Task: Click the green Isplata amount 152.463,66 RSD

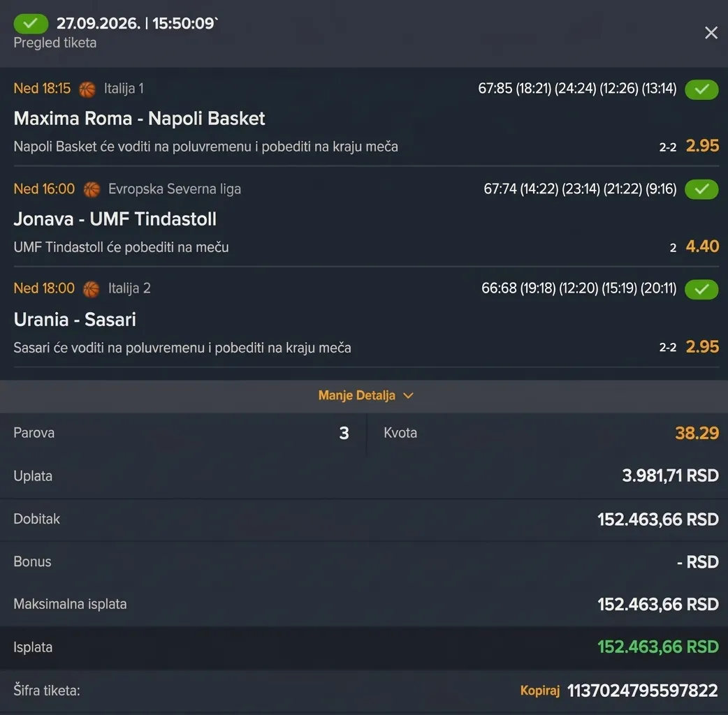Action: [x=658, y=647]
